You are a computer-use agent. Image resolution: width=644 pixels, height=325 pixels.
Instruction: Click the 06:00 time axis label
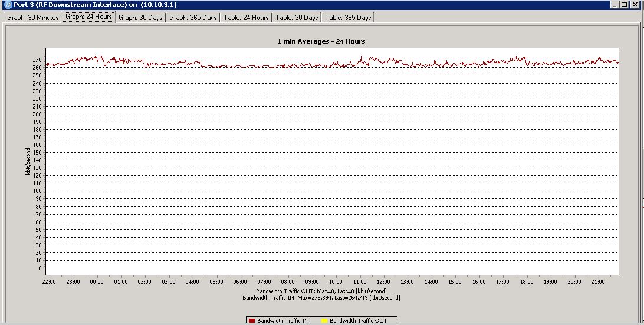pyautogui.click(x=240, y=282)
